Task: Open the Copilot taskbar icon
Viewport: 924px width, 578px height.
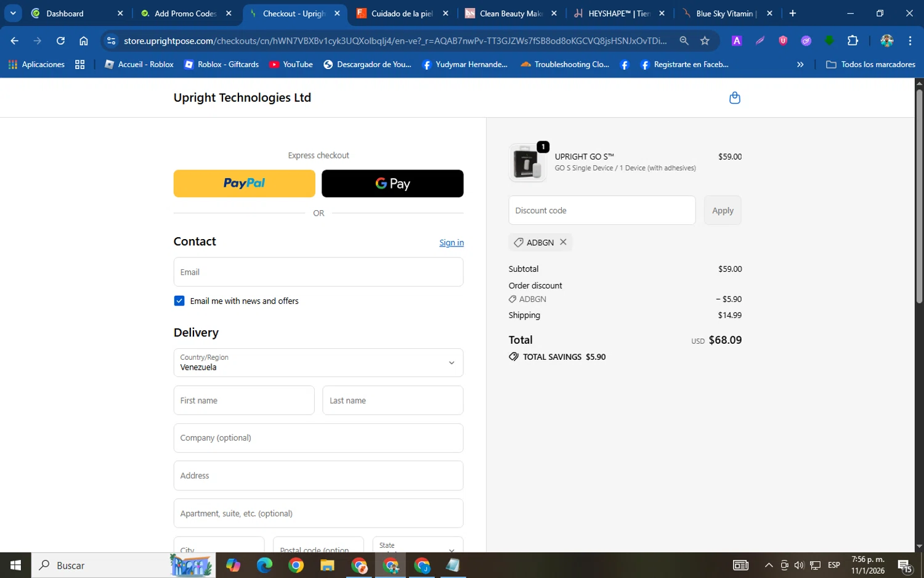Action: point(233,565)
